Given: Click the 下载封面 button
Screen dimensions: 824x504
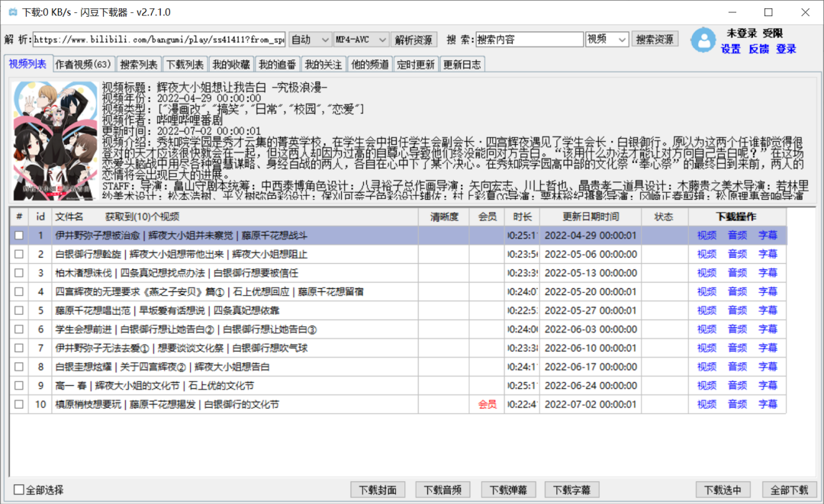Looking at the screenshot, I should point(378,490).
